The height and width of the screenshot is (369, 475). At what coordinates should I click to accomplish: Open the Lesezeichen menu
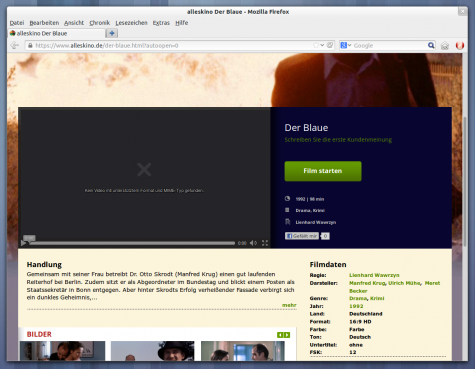131,23
